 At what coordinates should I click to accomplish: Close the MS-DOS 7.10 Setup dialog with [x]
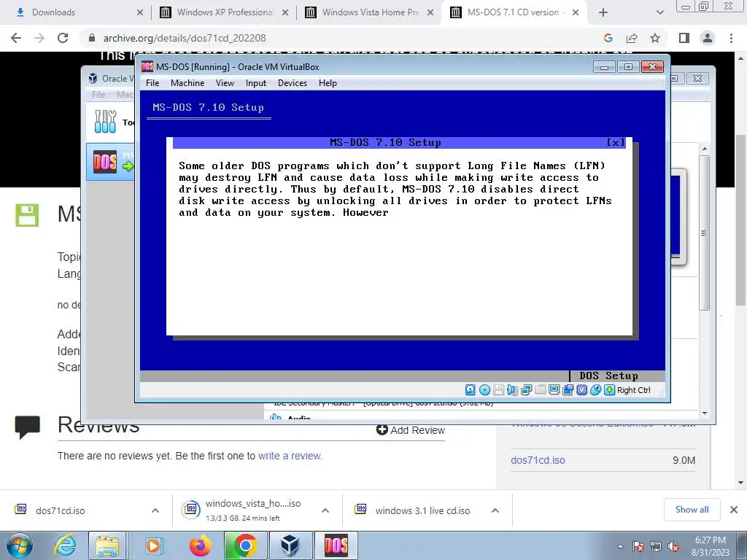616,142
